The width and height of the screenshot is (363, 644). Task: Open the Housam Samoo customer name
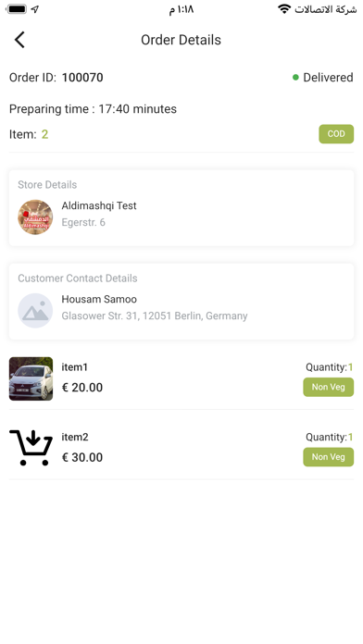99,299
